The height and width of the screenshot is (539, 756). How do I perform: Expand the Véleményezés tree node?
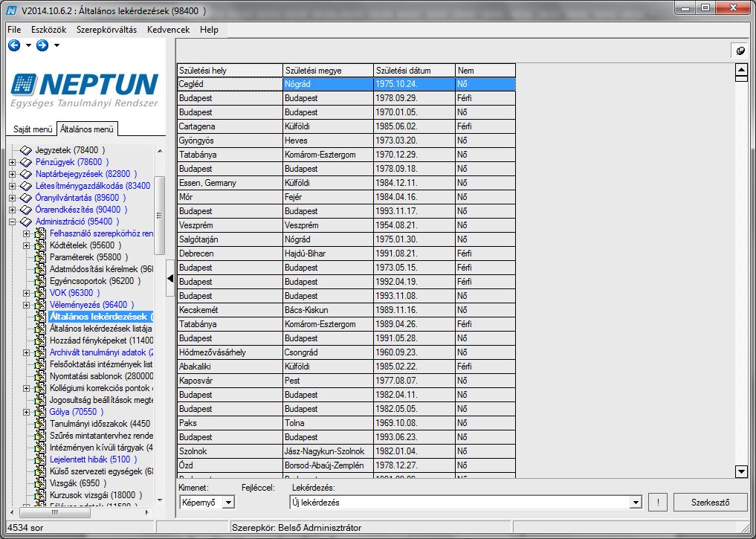pos(27,305)
